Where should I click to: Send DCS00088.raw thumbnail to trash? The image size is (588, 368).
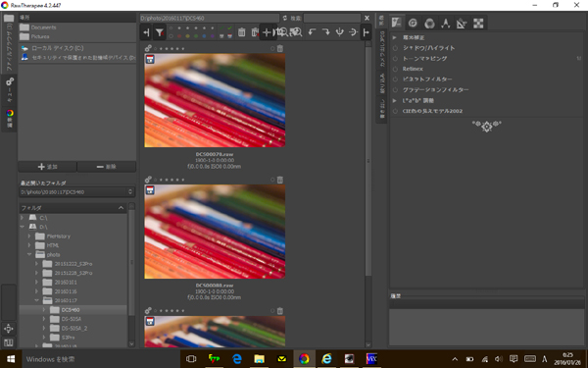point(280,180)
